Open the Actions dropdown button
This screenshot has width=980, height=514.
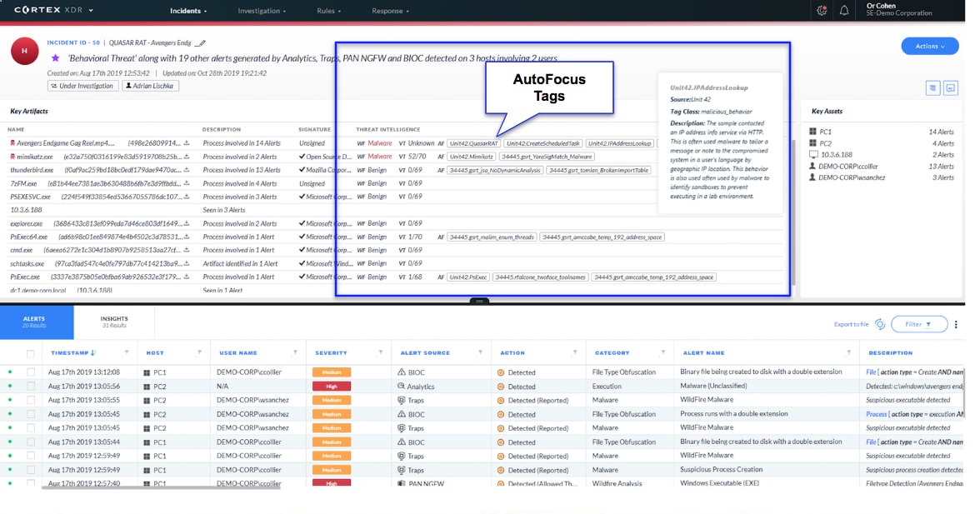[x=929, y=47]
